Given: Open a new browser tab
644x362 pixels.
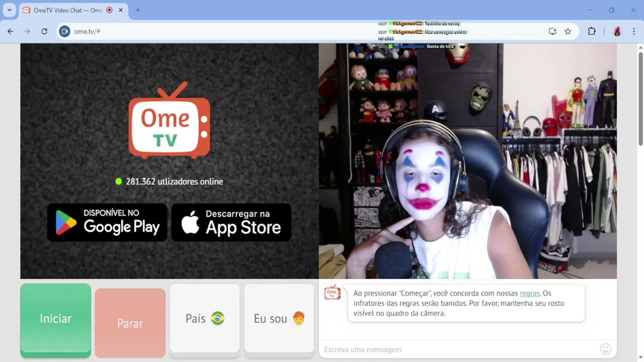Looking at the screenshot, I should point(137,10).
